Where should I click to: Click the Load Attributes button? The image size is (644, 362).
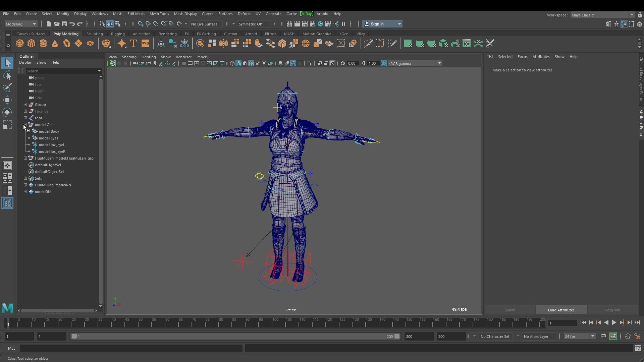point(560,310)
